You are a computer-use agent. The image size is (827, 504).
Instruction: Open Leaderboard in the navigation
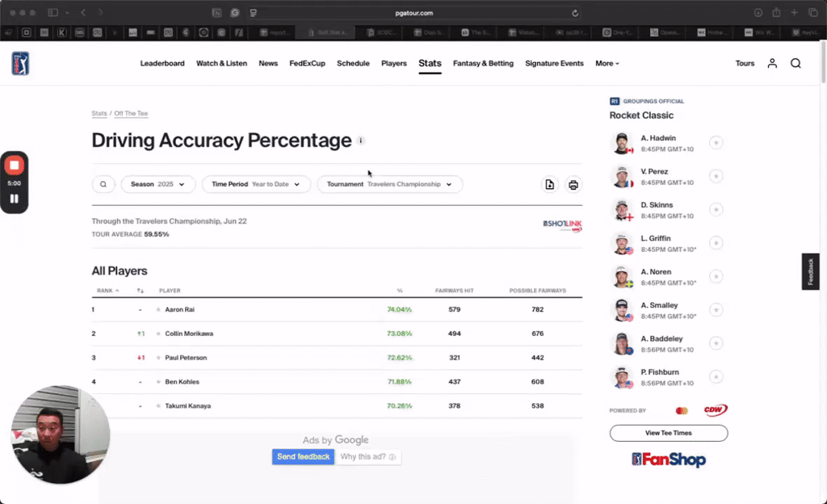(x=162, y=63)
